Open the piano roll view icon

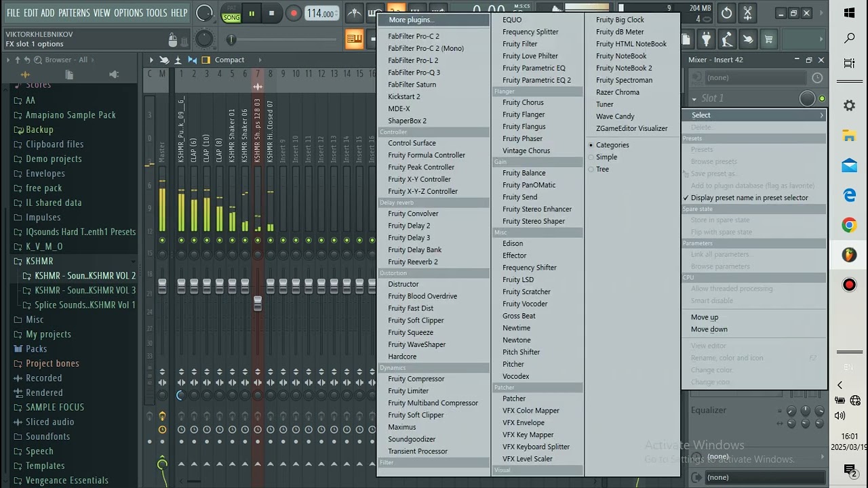[x=354, y=39]
